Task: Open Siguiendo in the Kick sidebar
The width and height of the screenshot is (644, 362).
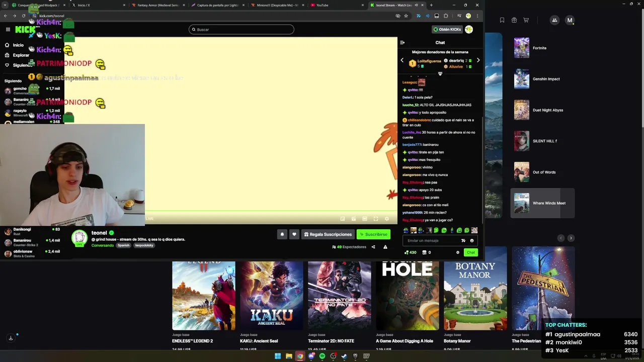Action: (x=19, y=65)
